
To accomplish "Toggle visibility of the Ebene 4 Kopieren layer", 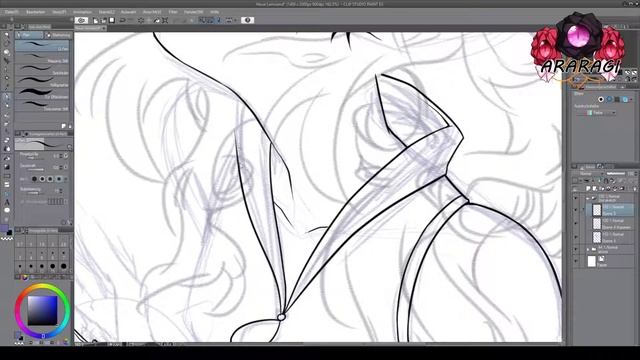I will pos(576,224).
